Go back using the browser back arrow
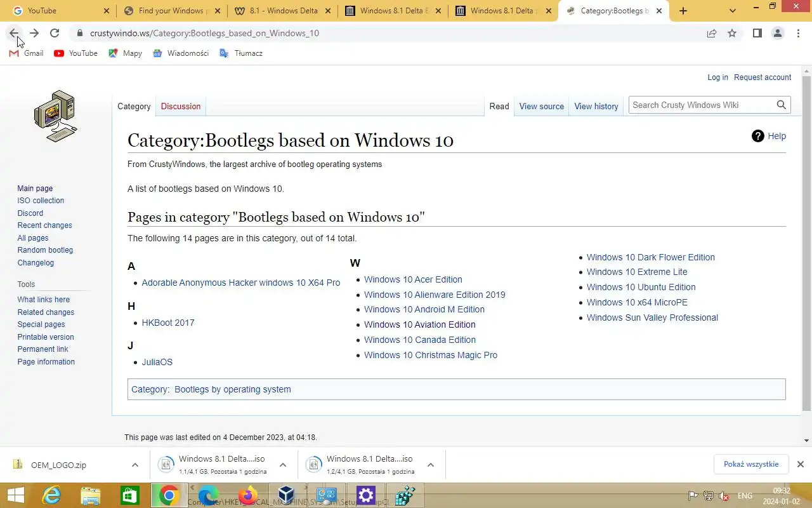The height and width of the screenshot is (508, 812). [x=14, y=33]
